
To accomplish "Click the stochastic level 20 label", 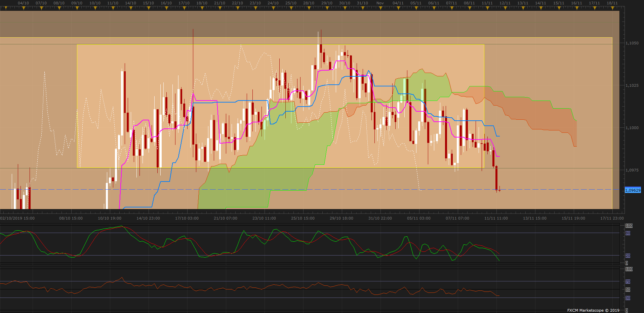I will (628, 256).
